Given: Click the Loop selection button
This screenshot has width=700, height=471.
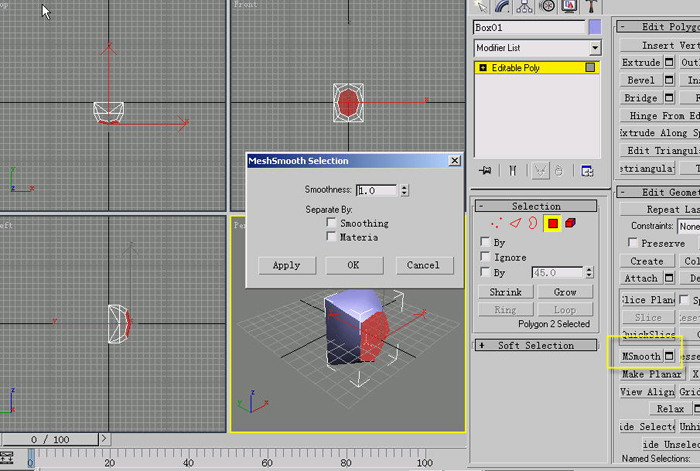Looking at the screenshot, I should coord(565,309).
